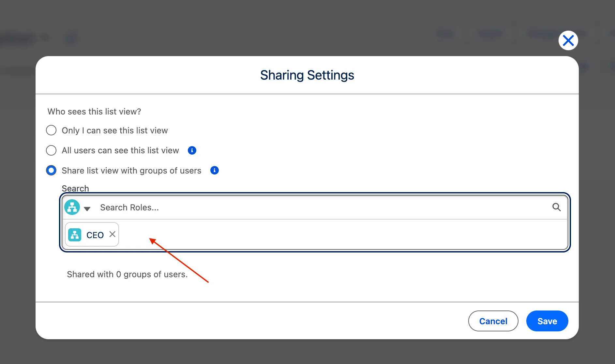The height and width of the screenshot is (364, 615).
Task: Save the sharing settings
Action: pos(547,321)
